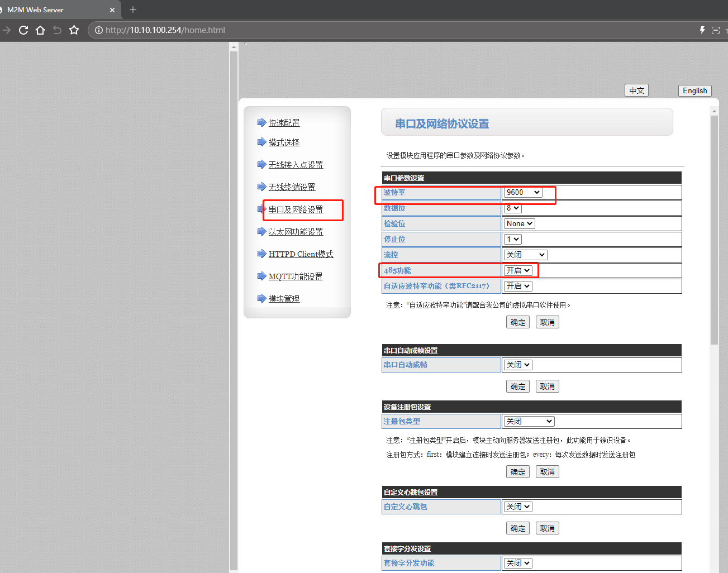Click the undo back arrow icon
728x573 pixels.
pos(57,30)
